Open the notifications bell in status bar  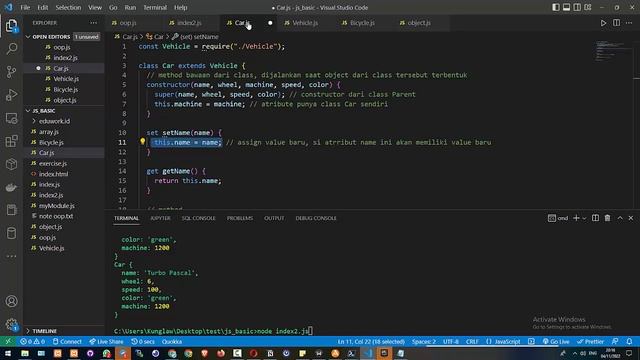[x=629, y=341]
